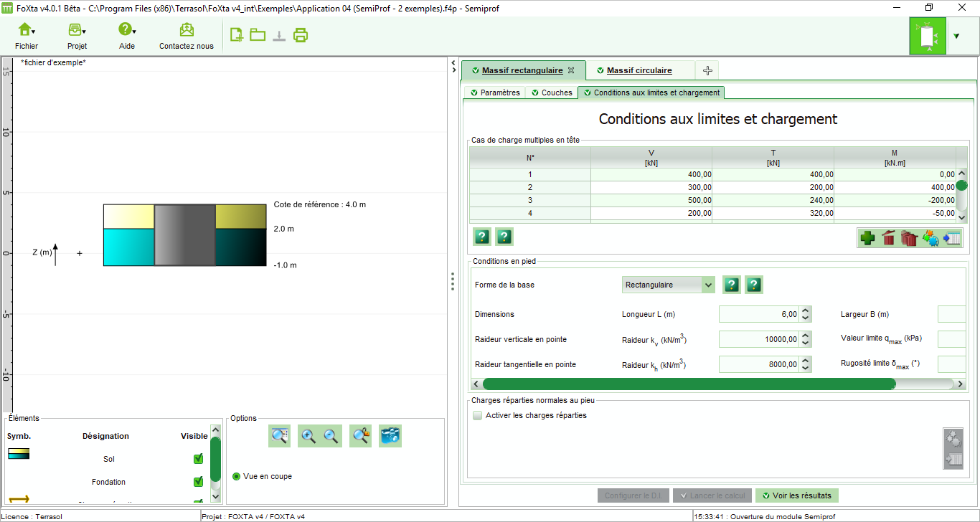Open the Forme de la base dropdown
The width and height of the screenshot is (980, 522).
click(669, 285)
